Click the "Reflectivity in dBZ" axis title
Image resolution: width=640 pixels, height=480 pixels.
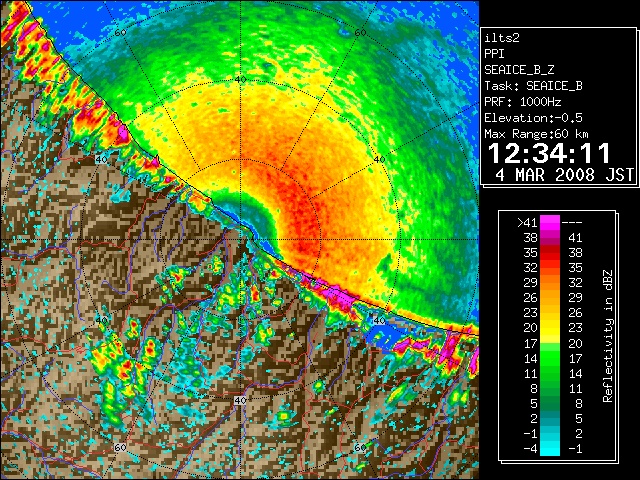click(608, 336)
